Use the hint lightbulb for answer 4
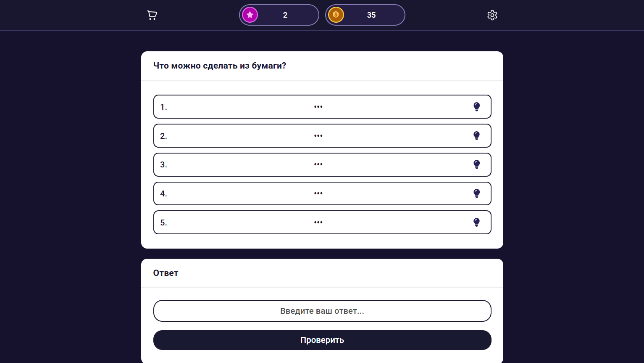 pyautogui.click(x=476, y=193)
